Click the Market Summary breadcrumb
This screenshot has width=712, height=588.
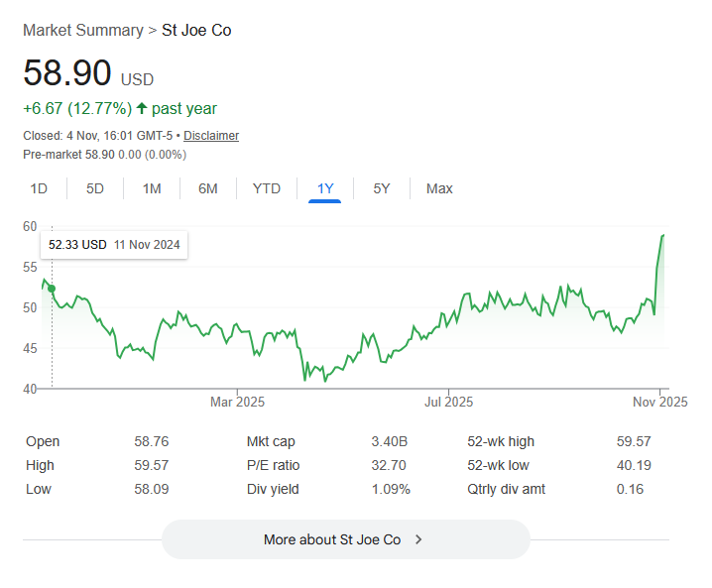click(x=83, y=31)
